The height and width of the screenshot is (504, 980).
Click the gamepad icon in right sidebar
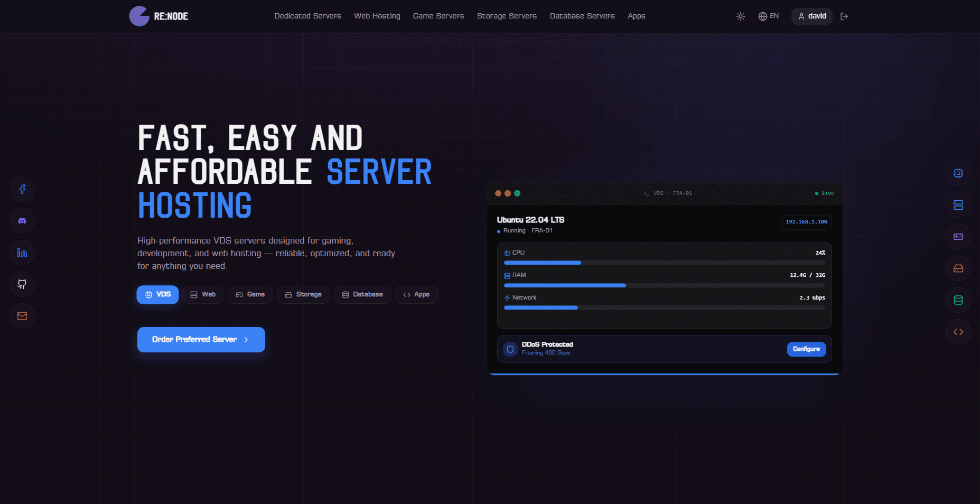point(958,237)
